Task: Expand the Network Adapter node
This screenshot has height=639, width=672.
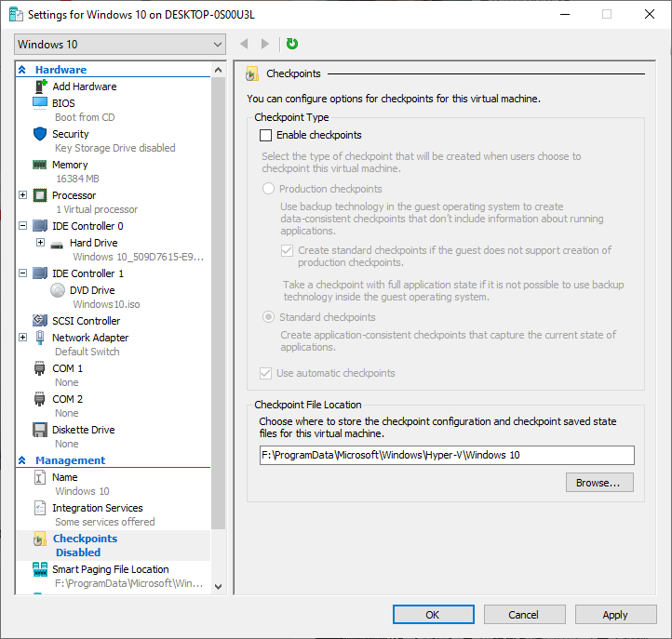Action: pyautogui.click(x=23, y=338)
